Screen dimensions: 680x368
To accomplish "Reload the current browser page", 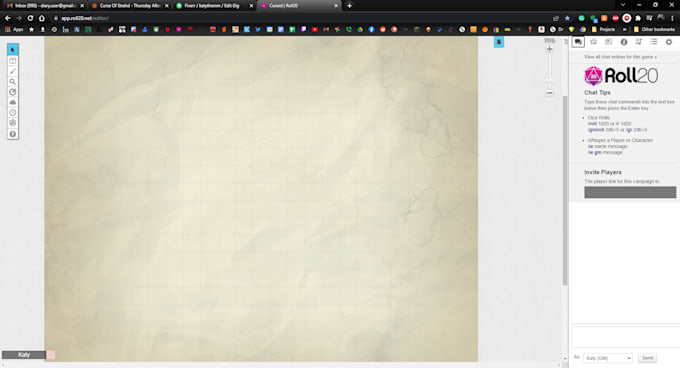I will pos(30,18).
